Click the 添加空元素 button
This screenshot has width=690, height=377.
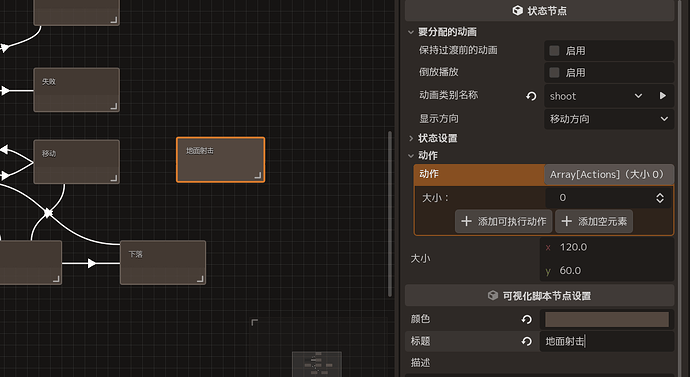click(594, 221)
